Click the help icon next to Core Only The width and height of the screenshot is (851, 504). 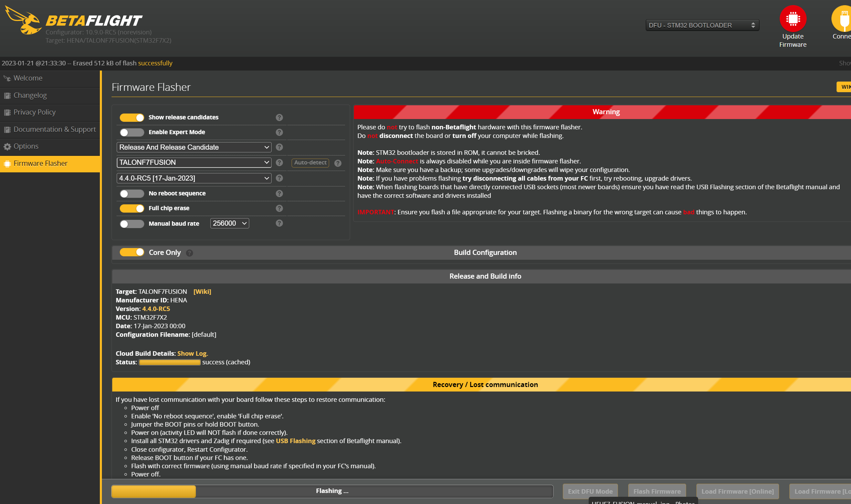(x=189, y=253)
